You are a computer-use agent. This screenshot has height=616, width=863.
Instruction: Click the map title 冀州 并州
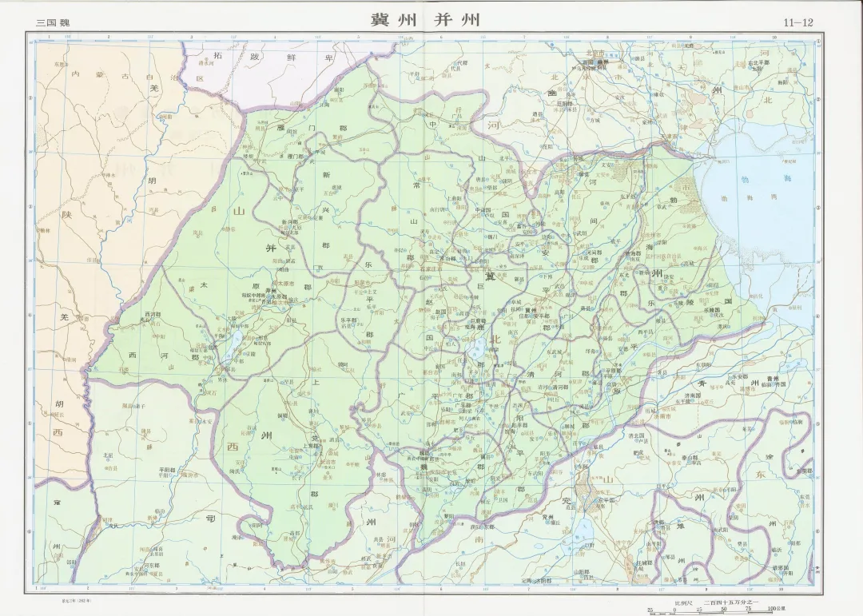pos(424,20)
